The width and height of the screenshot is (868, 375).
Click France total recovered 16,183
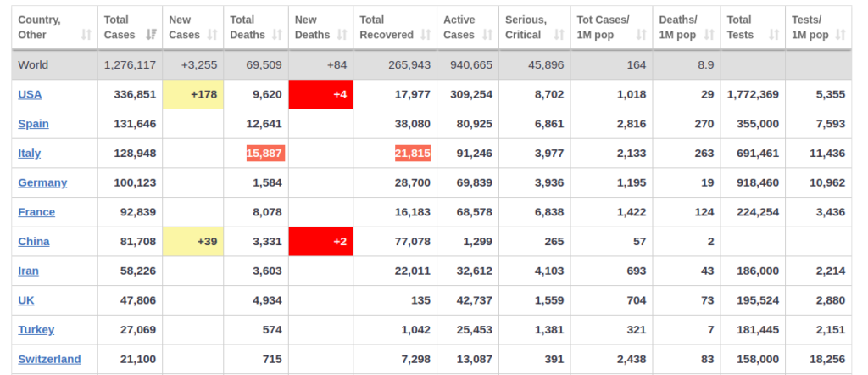coord(413,211)
